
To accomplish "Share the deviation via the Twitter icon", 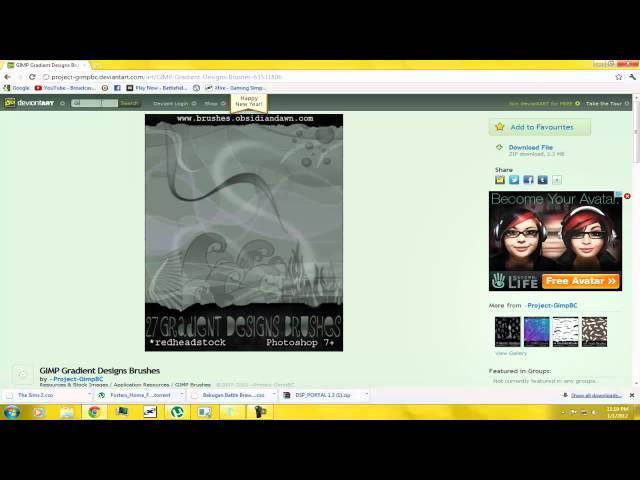I will (514, 180).
